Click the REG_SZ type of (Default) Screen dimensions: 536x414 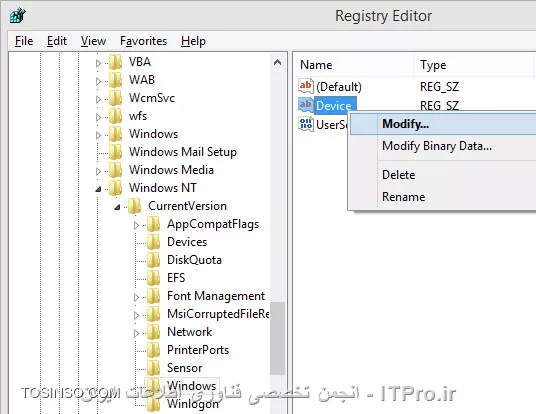click(439, 87)
